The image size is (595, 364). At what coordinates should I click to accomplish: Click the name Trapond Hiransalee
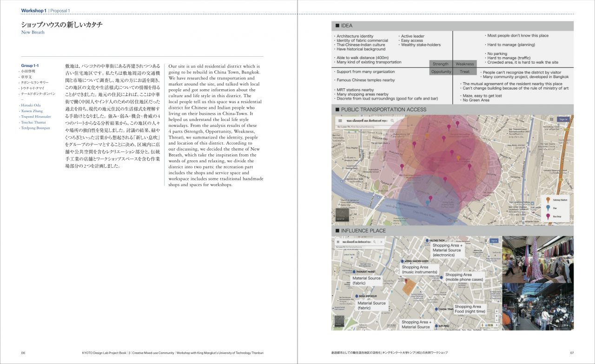(36, 117)
